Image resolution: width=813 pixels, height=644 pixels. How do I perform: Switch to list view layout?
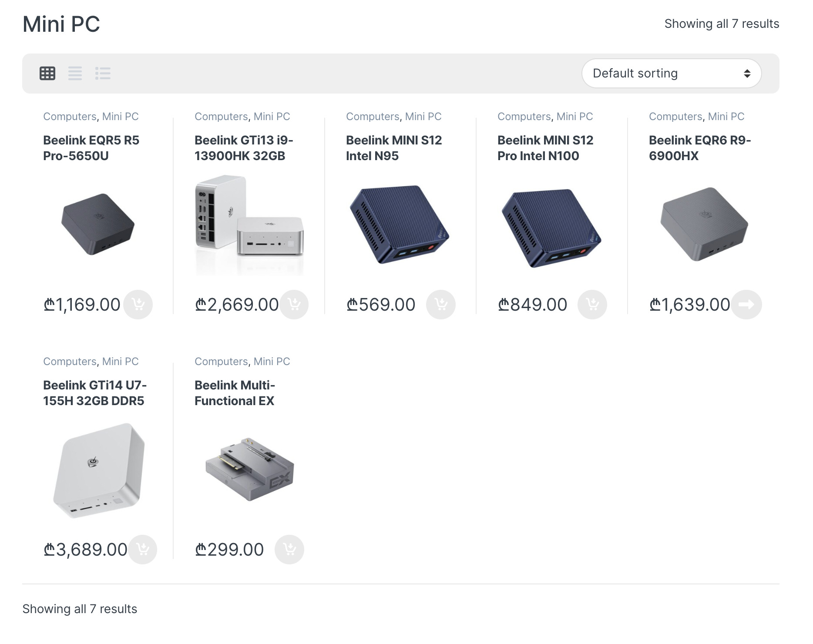click(75, 73)
